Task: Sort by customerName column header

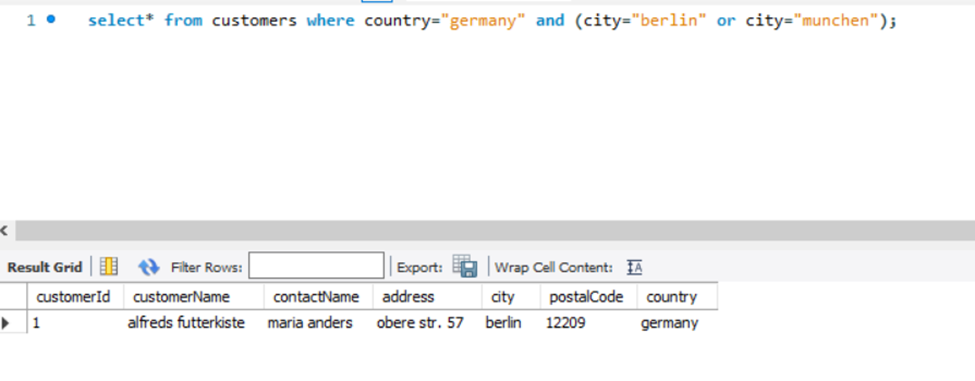Action: tap(194, 296)
